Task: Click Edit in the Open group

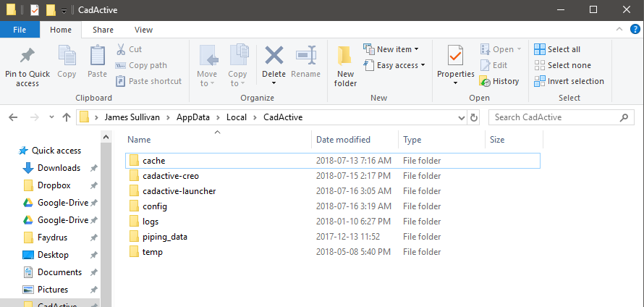Action: coord(493,65)
